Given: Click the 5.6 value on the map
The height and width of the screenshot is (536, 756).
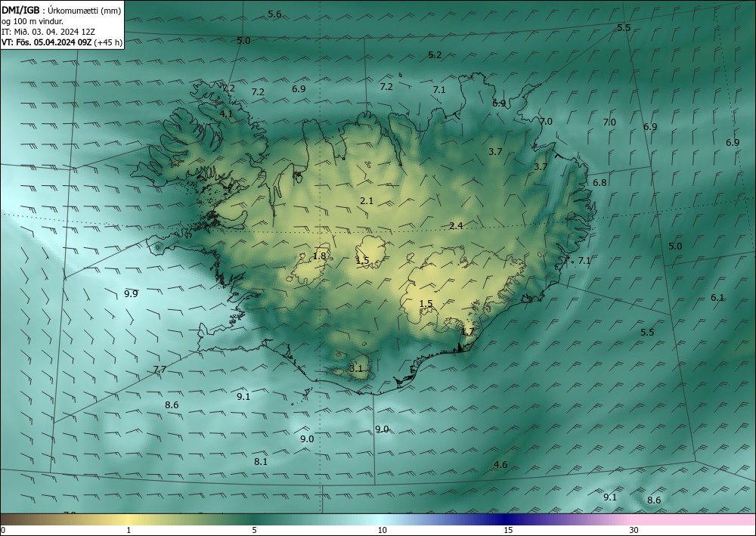Looking at the screenshot, I should tap(274, 14).
